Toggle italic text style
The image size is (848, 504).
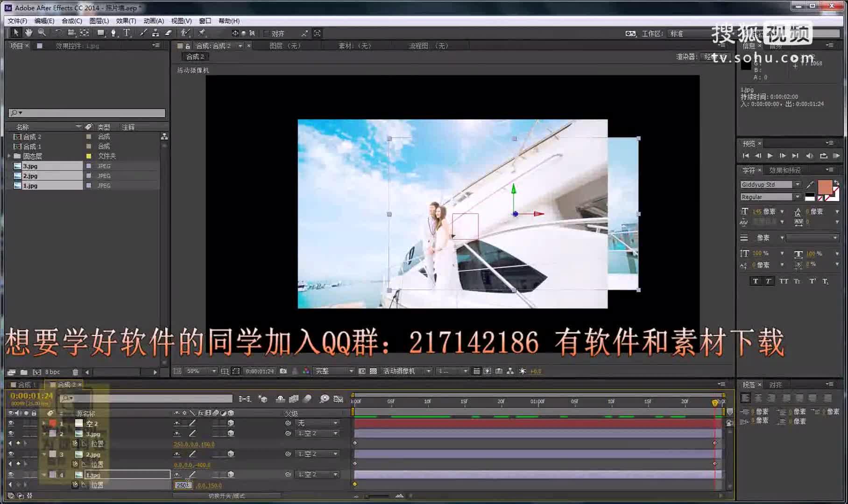tap(768, 281)
